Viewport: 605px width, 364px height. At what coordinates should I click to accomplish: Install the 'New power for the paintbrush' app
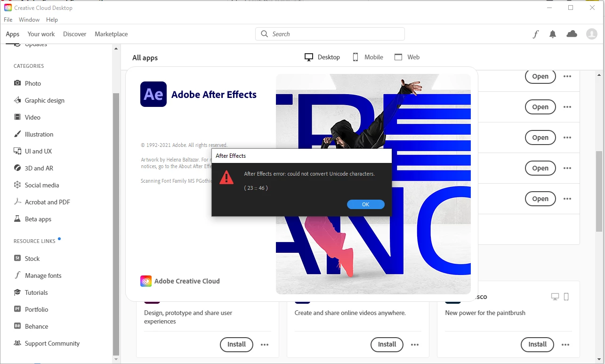coord(537,344)
